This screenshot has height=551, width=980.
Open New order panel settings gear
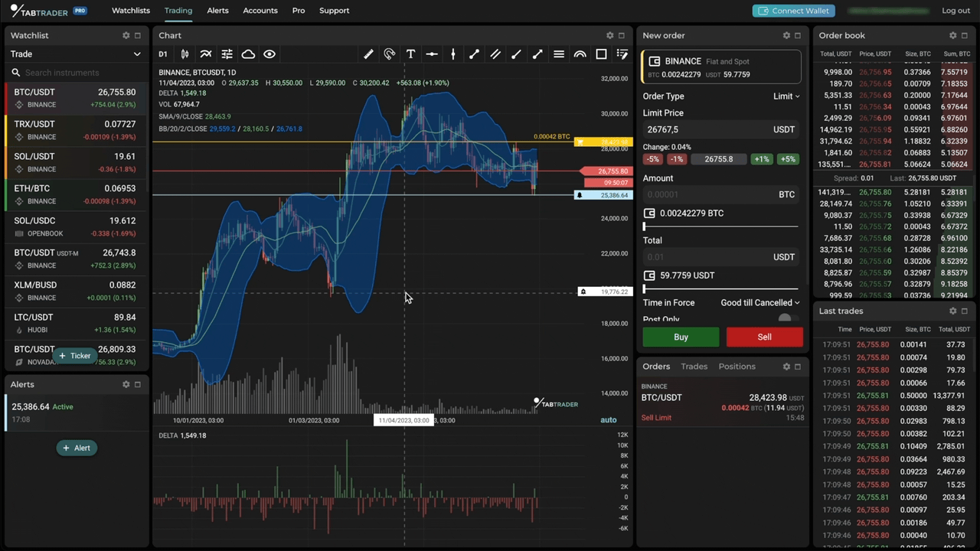[786, 36]
